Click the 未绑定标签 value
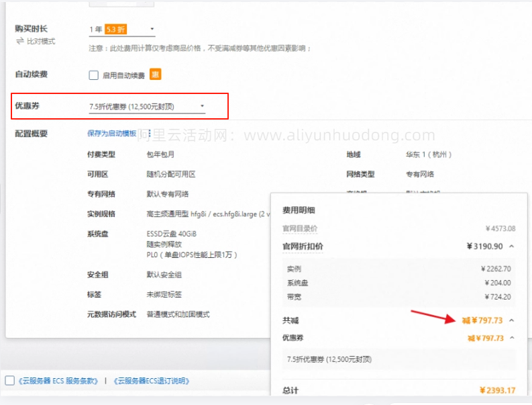532x405 pixels. point(164,295)
